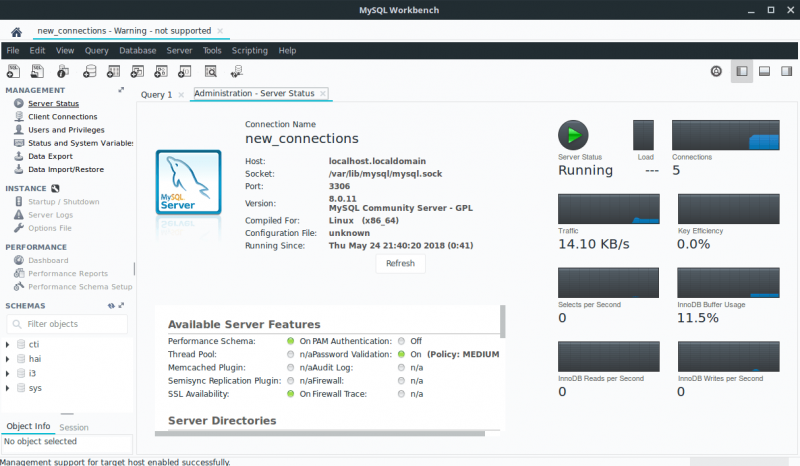The image size is (800, 466).
Task: Toggle the left sidebar panel visibility
Action: tap(741, 71)
